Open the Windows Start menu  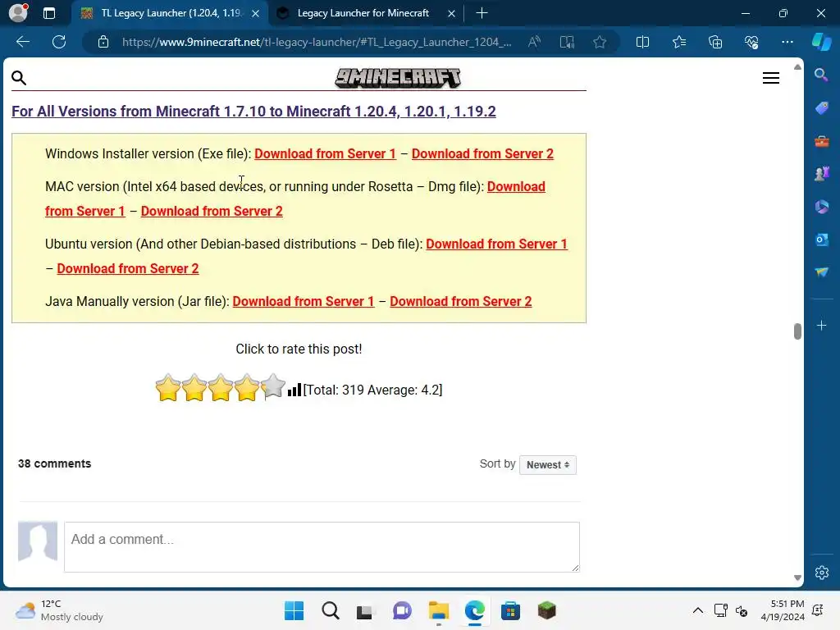pyautogui.click(x=294, y=610)
